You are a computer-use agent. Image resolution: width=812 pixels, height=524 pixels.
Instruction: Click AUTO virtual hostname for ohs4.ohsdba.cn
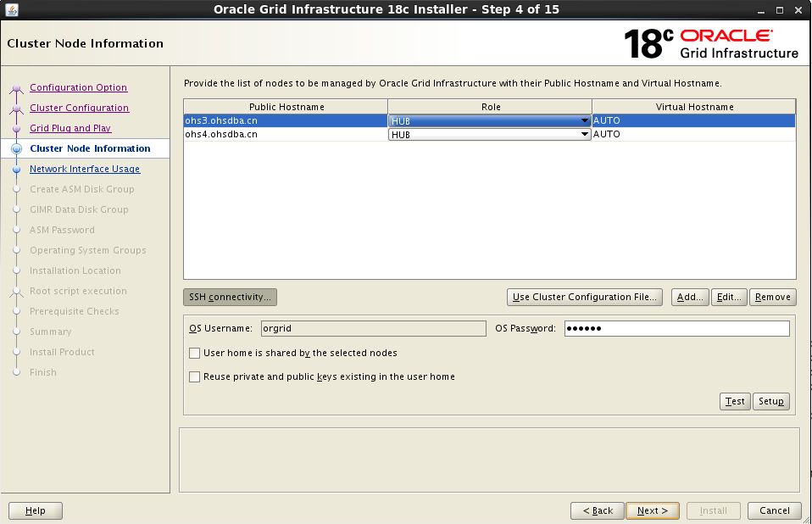693,134
